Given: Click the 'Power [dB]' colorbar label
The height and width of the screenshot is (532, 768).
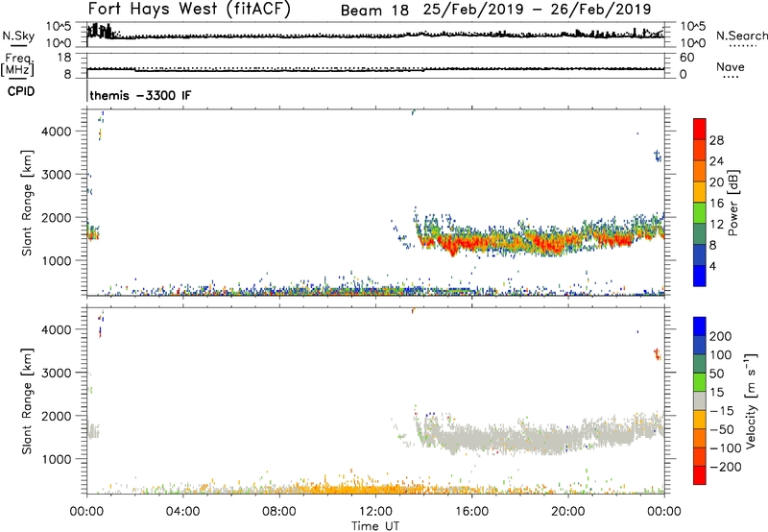Looking at the screenshot, I should 732,203.
